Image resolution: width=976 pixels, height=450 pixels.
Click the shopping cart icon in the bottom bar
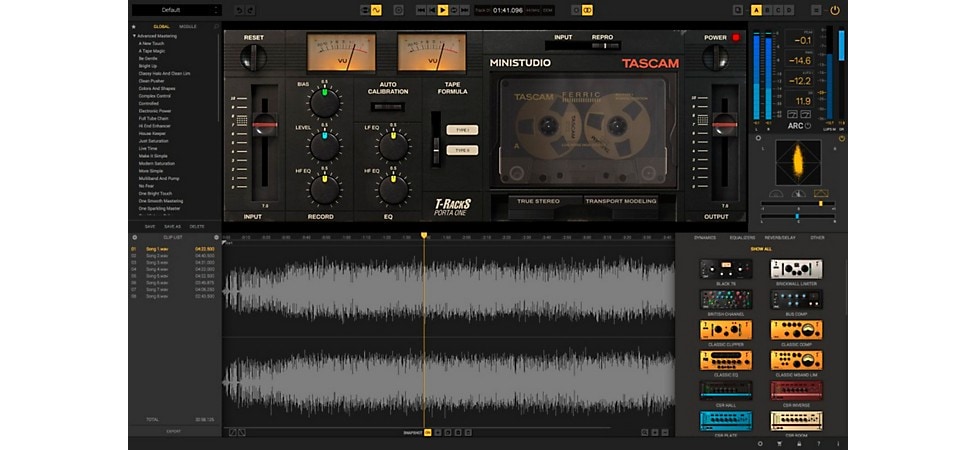click(779, 444)
